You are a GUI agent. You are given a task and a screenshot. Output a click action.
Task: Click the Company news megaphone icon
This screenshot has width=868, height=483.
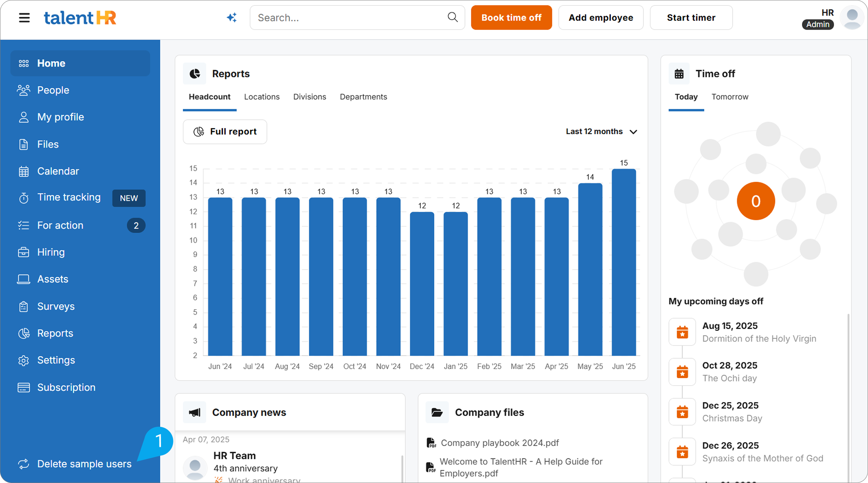click(195, 412)
